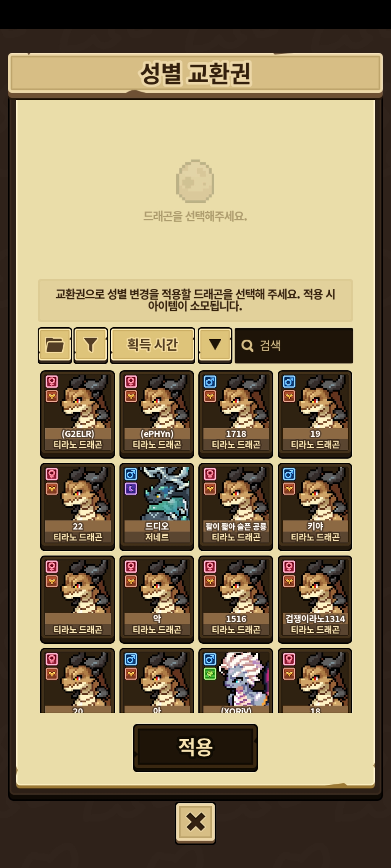Expand the sort order arrow dropdown
The width and height of the screenshot is (391, 868).
click(215, 345)
